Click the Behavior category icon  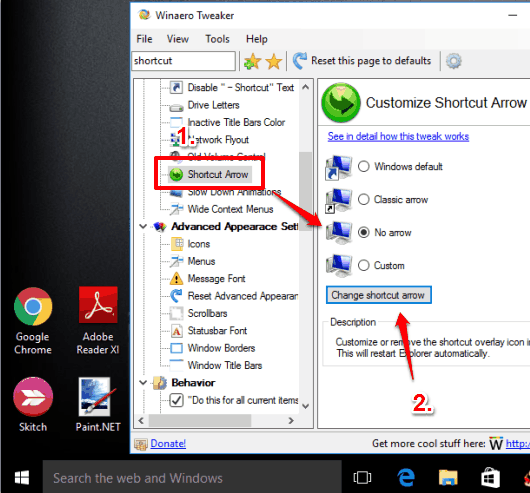(160, 383)
